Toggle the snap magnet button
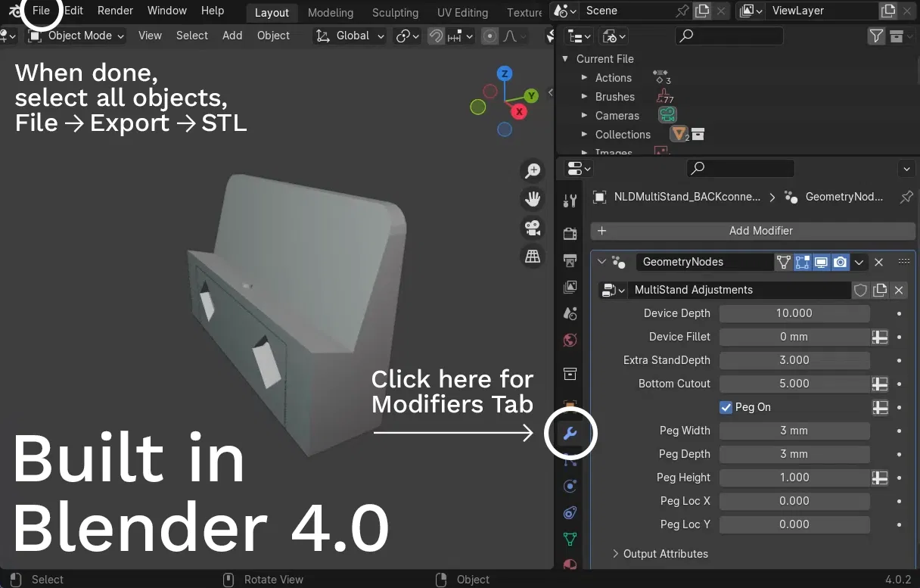920x588 pixels. (436, 36)
